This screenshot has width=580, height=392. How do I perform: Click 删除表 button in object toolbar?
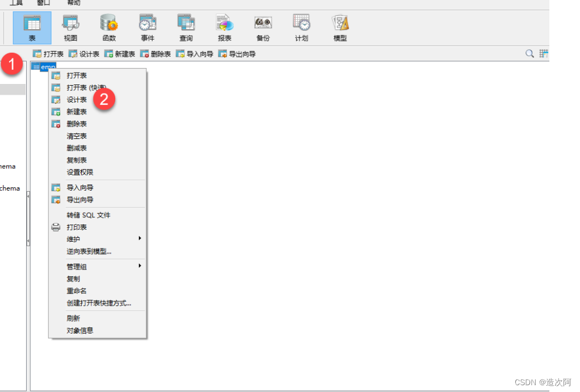(155, 54)
